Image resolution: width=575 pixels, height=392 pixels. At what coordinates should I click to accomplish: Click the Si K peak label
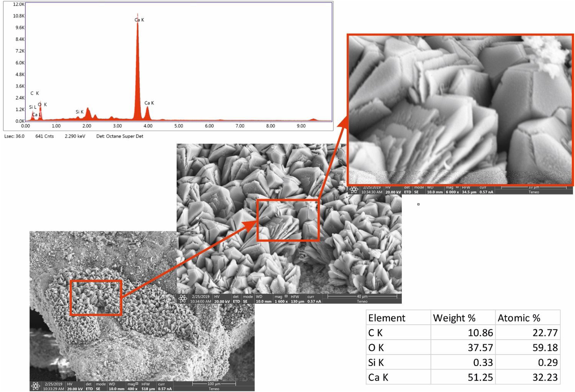tap(80, 112)
